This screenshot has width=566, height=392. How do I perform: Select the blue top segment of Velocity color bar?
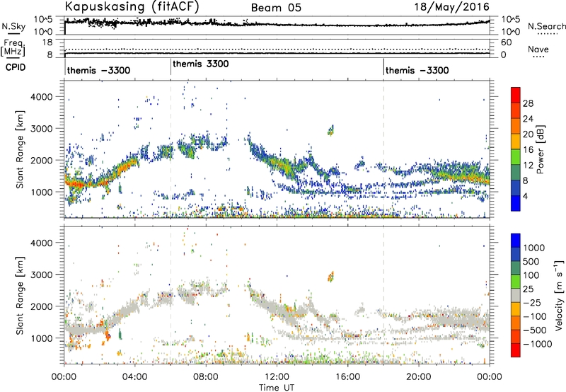tap(516, 241)
